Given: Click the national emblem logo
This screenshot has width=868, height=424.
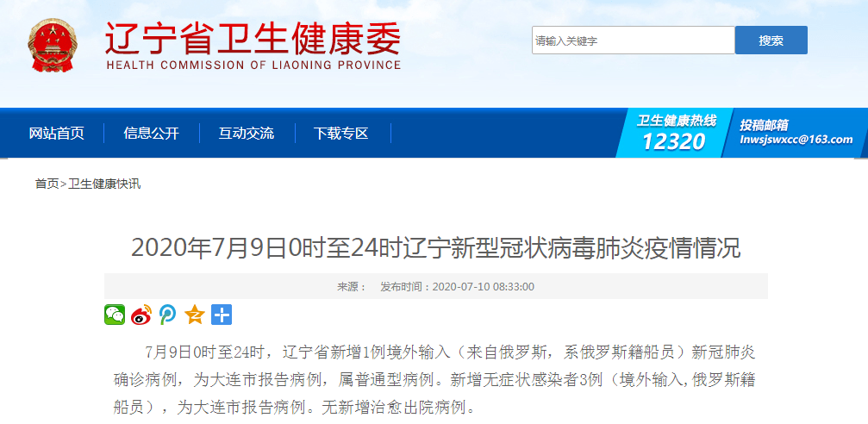Looking at the screenshot, I should click(x=53, y=45).
